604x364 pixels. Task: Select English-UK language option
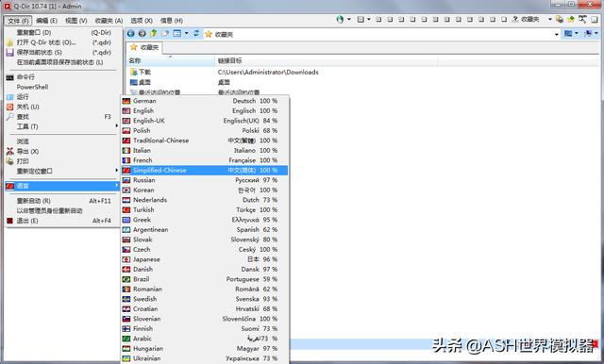pos(205,121)
